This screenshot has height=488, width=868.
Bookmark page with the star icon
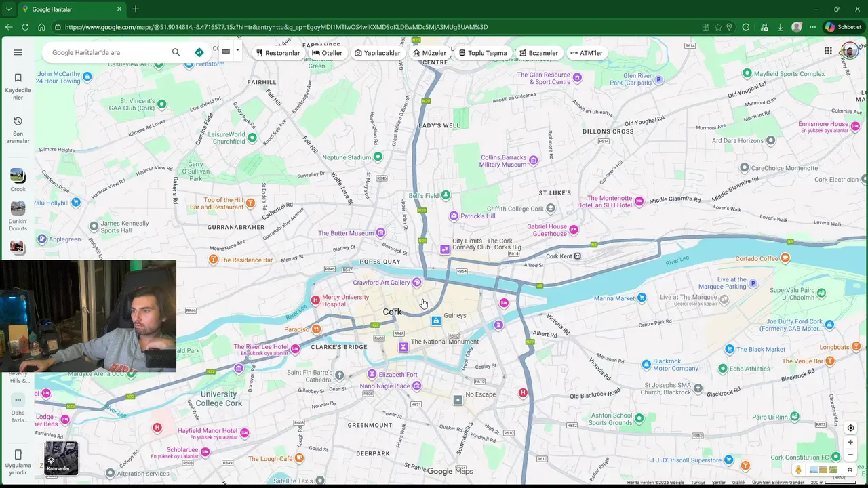(718, 27)
